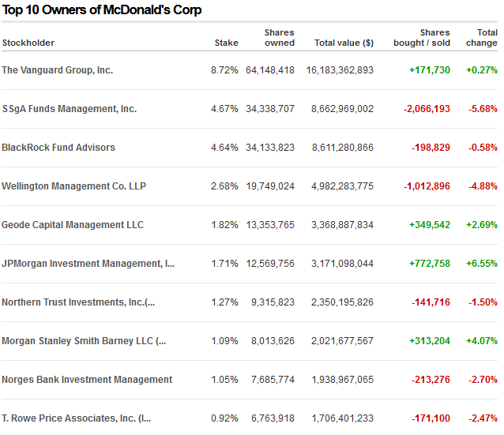Click total value 3,171,098,044
Viewport: 504px width, 435px height.
342,264
